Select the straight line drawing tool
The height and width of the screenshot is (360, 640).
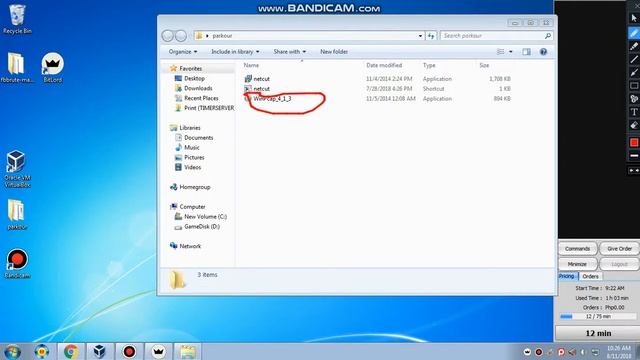click(x=634, y=59)
